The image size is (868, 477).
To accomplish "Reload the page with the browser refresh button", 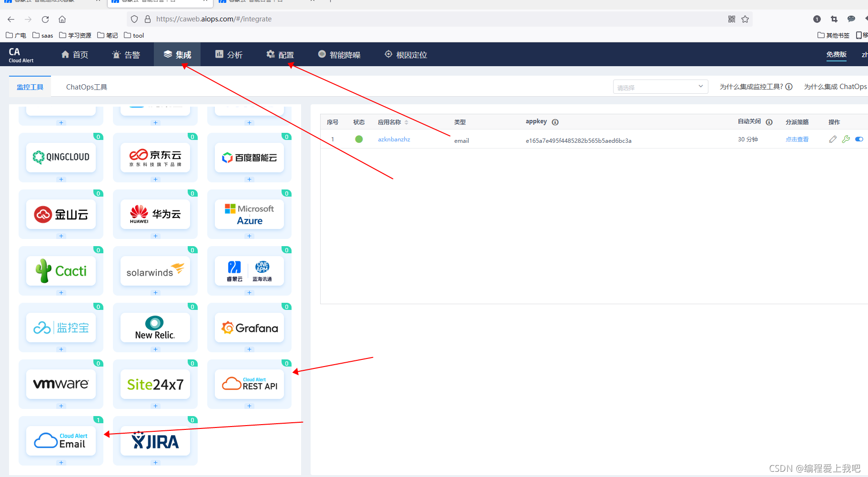I will coord(45,19).
